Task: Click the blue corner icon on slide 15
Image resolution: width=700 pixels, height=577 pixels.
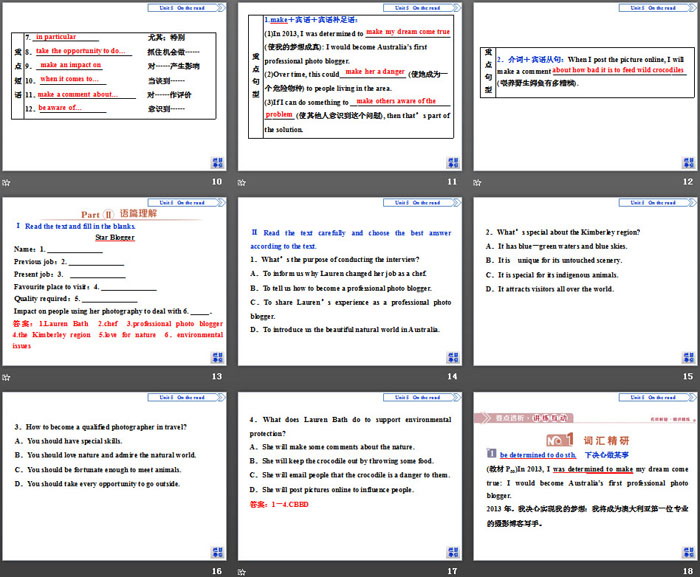Action: [685, 356]
